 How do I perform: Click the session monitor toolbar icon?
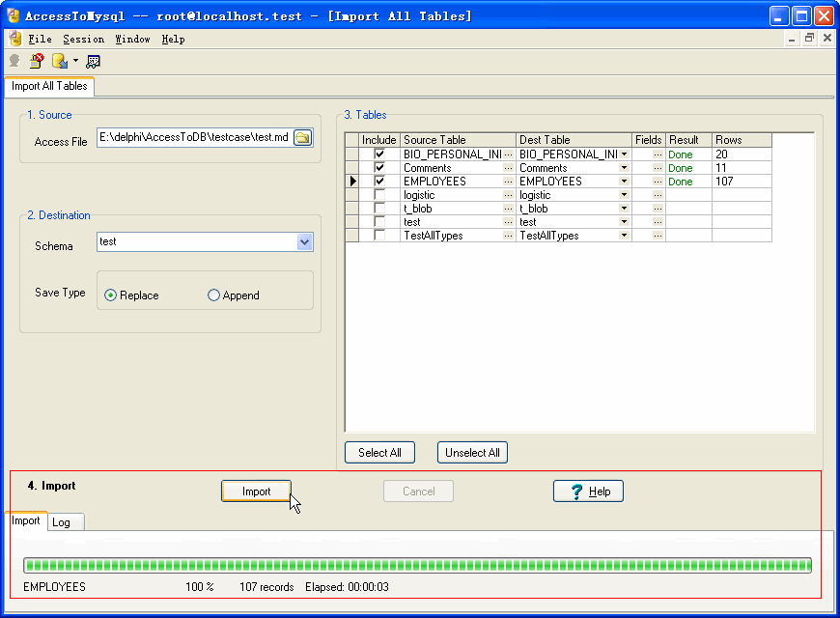pyautogui.click(x=94, y=62)
